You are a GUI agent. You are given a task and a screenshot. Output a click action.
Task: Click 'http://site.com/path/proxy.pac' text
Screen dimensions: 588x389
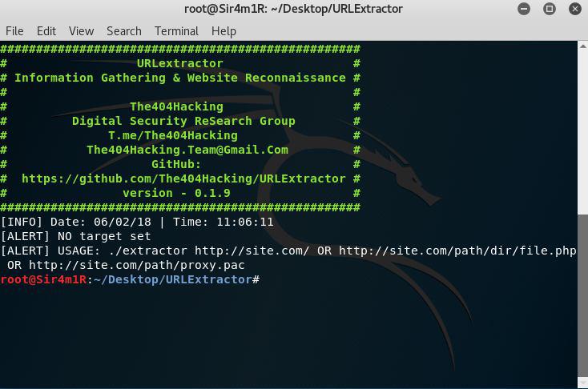tap(137, 265)
